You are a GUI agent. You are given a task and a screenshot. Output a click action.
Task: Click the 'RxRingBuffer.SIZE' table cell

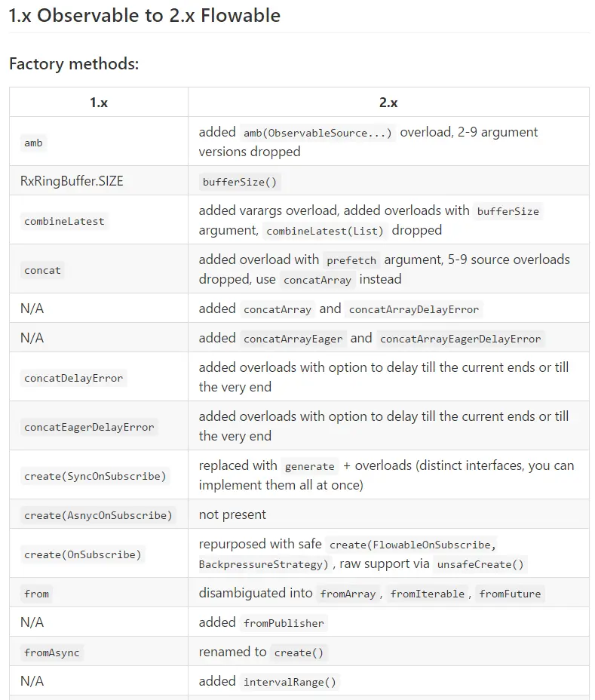(72, 181)
